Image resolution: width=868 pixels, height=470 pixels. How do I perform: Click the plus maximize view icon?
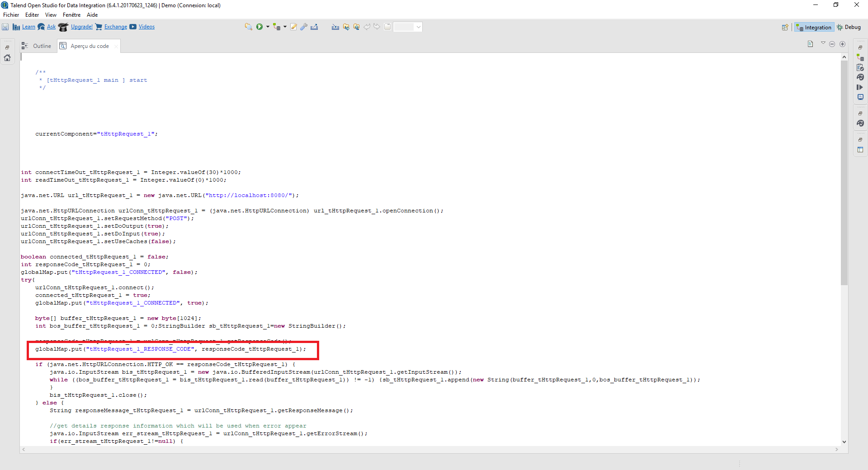pos(842,44)
